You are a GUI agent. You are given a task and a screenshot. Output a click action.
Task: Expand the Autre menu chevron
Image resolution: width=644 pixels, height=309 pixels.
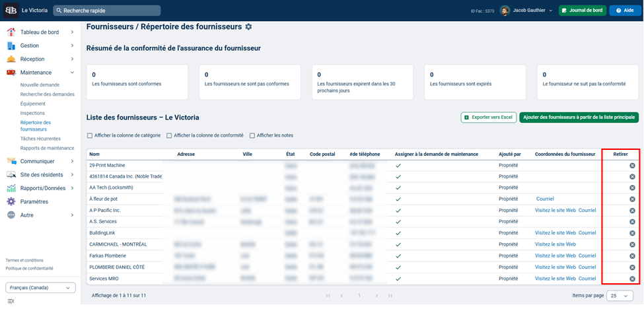coord(72,215)
